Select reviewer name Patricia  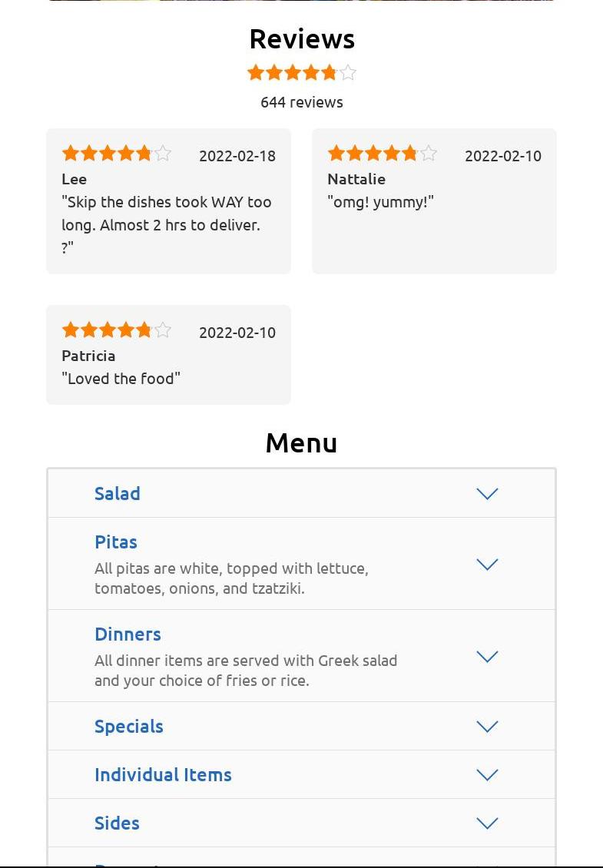[x=88, y=356]
